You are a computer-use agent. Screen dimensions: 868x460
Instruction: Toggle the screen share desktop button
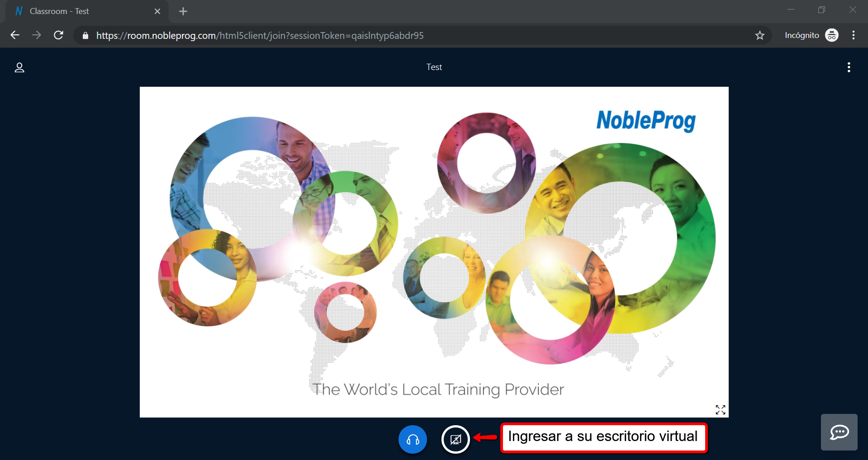(x=455, y=439)
